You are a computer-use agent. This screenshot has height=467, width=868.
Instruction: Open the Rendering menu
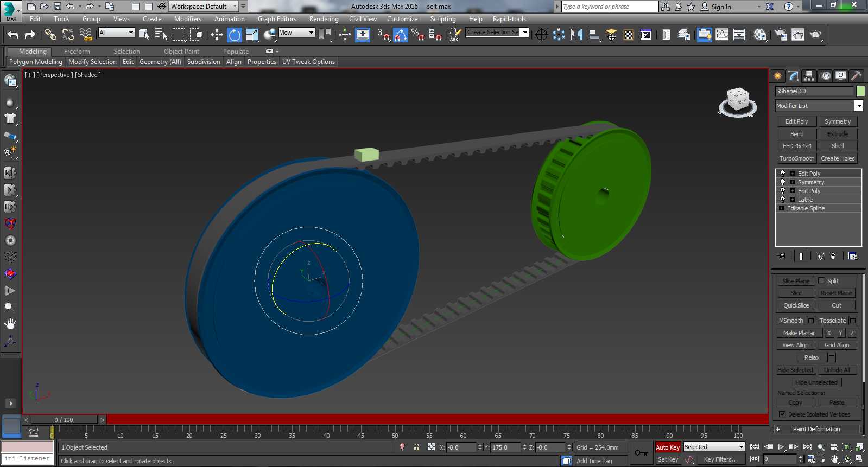(324, 19)
